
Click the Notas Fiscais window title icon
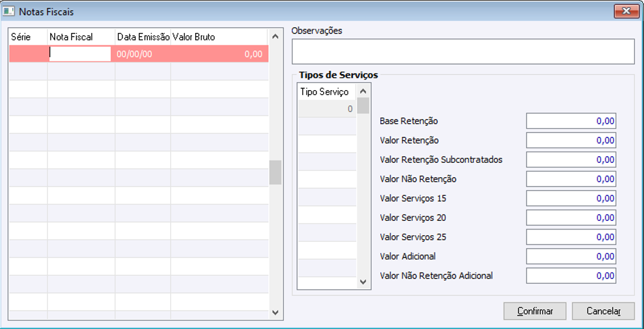pyautogui.click(x=9, y=11)
